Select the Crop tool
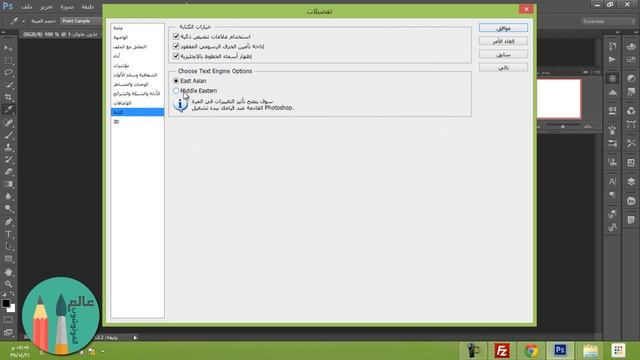640x360 pixels. coord(8,97)
